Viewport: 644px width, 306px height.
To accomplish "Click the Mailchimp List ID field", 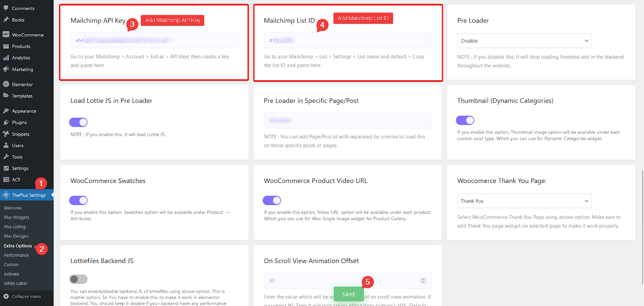I will point(348,40).
